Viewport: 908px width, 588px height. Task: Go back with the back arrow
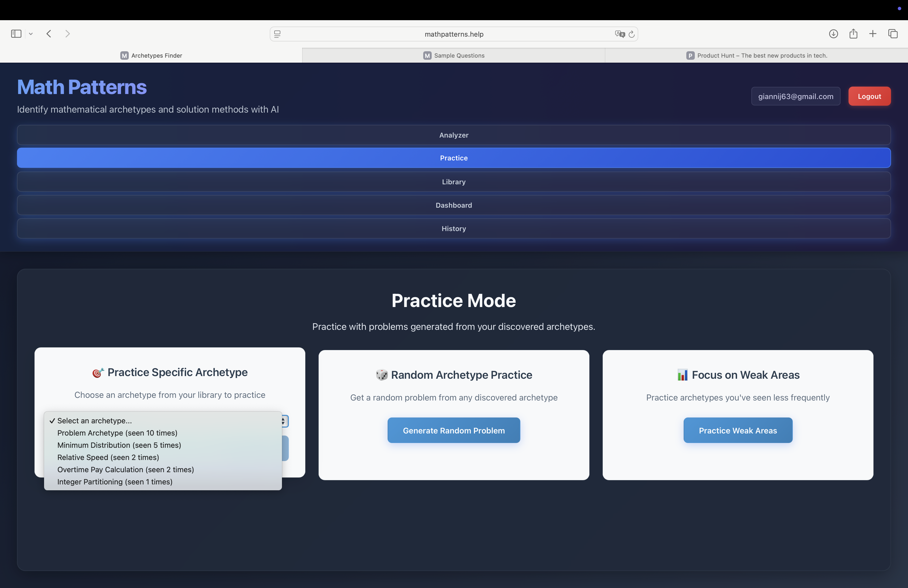49,34
